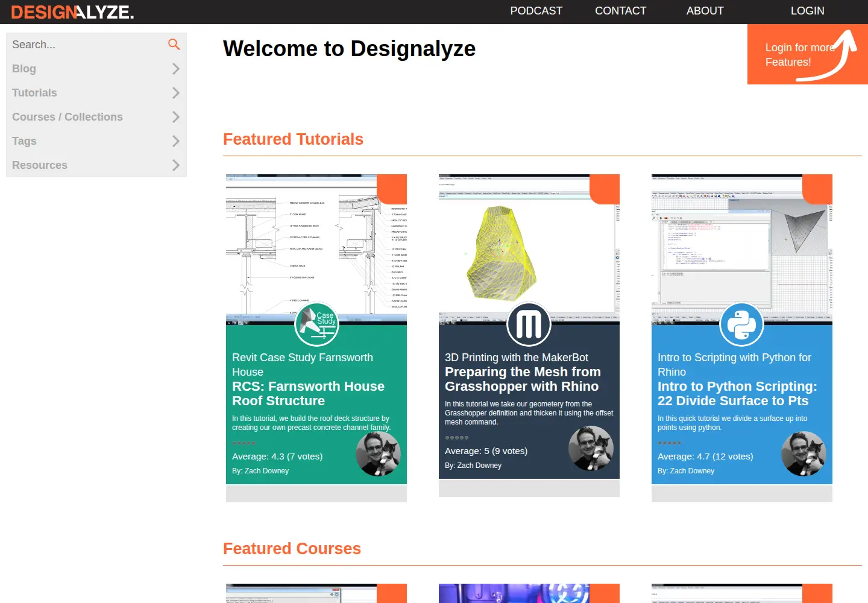
Task: Expand Courses / Collections chevron
Action: 175,117
